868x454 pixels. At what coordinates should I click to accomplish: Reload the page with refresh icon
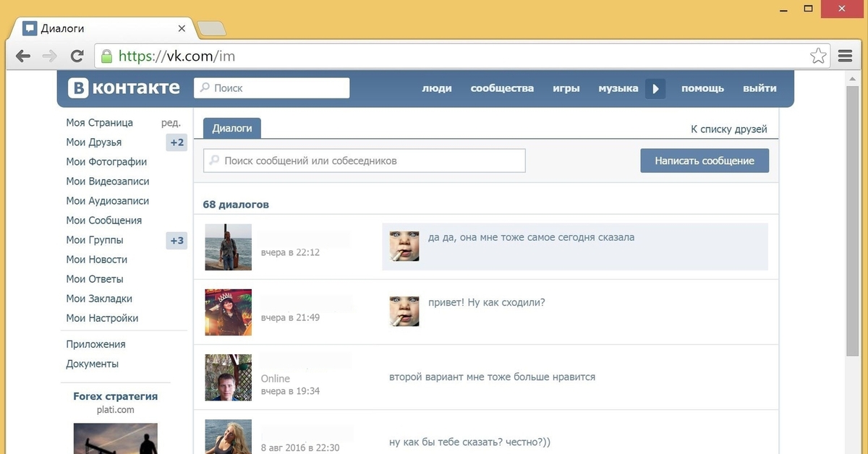click(77, 56)
